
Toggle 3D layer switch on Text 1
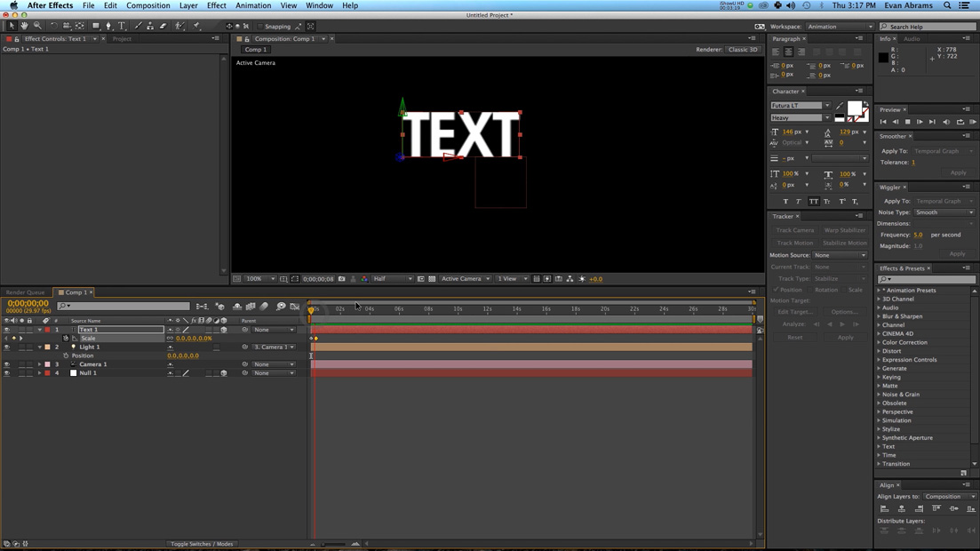[224, 330]
